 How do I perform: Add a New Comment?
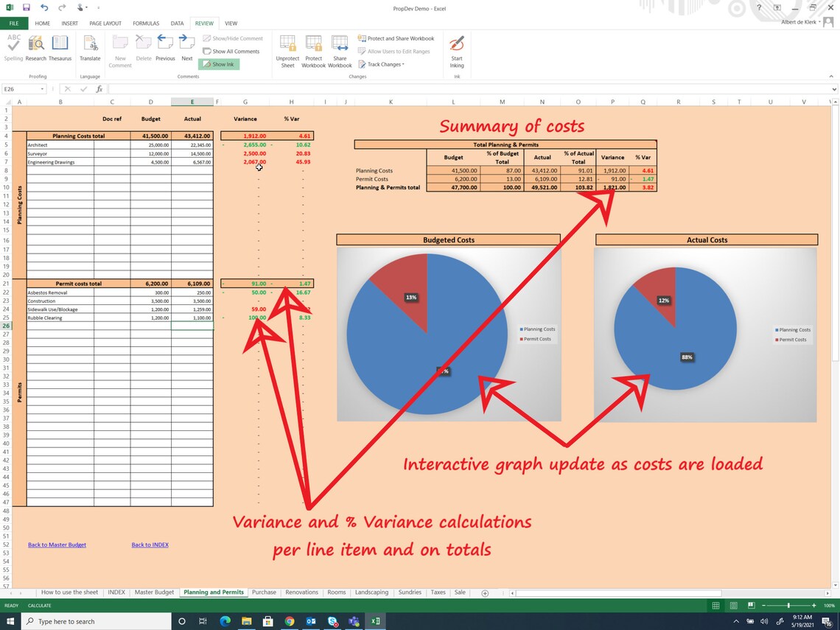tap(120, 51)
